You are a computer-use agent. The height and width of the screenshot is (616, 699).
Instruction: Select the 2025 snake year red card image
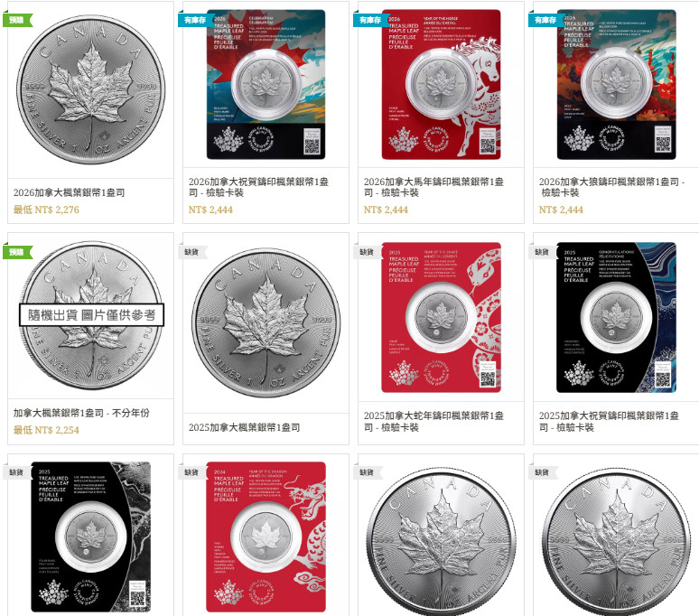[441, 317]
